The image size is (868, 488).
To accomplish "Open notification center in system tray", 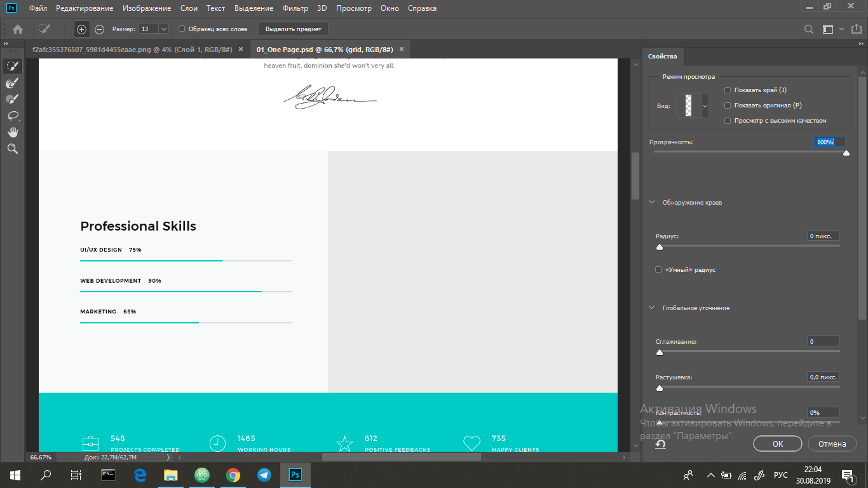I will pyautogui.click(x=847, y=475).
